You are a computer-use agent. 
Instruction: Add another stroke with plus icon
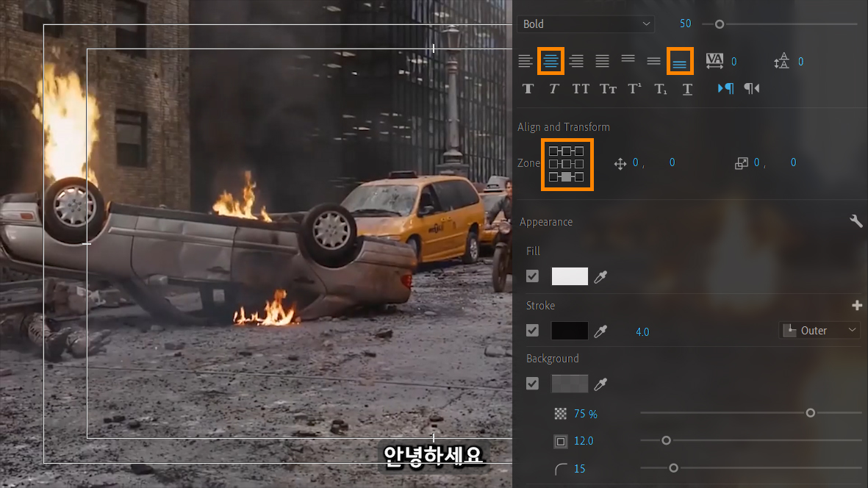point(857,306)
